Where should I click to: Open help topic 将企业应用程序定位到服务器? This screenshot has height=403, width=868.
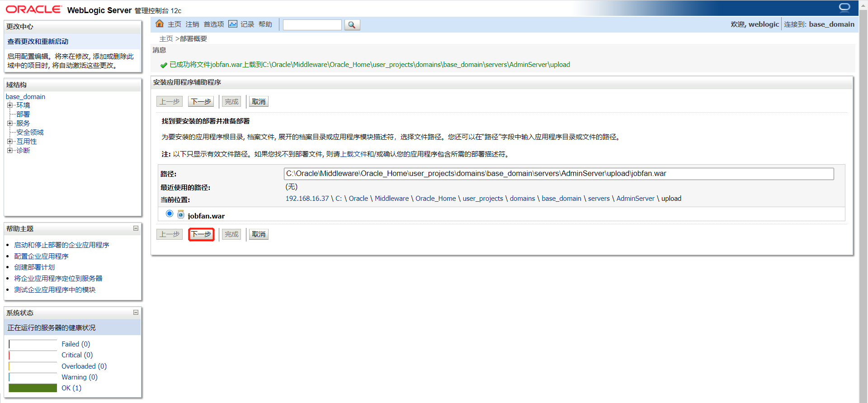(x=58, y=279)
